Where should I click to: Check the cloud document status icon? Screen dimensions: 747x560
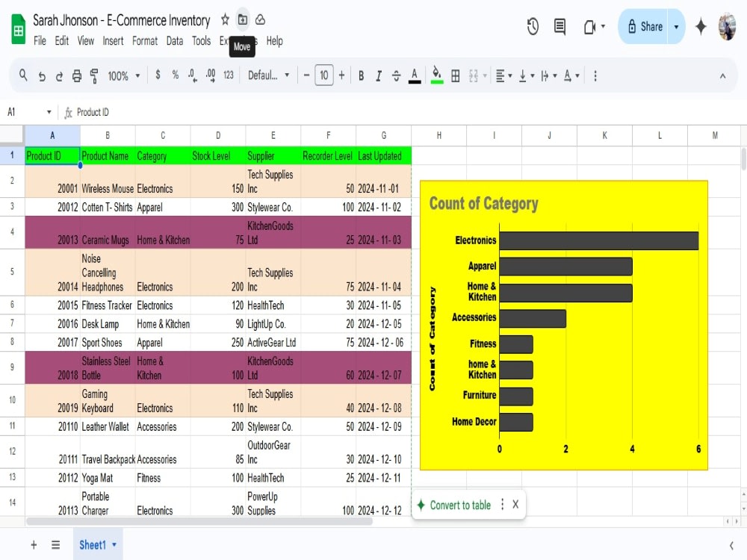pos(260,19)
